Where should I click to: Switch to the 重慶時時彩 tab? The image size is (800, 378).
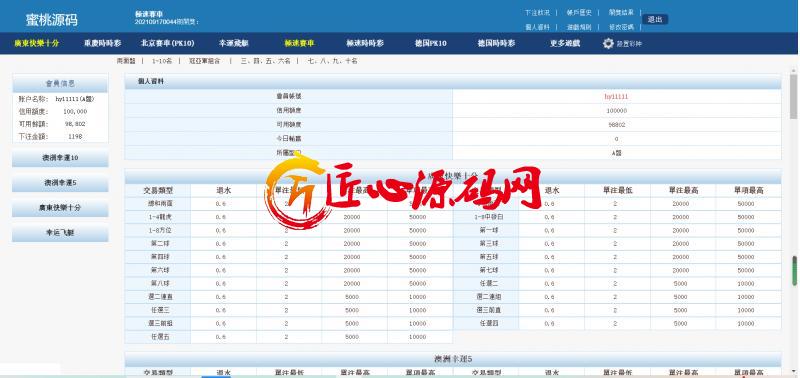pyautogui.click(x=103, y=43)
